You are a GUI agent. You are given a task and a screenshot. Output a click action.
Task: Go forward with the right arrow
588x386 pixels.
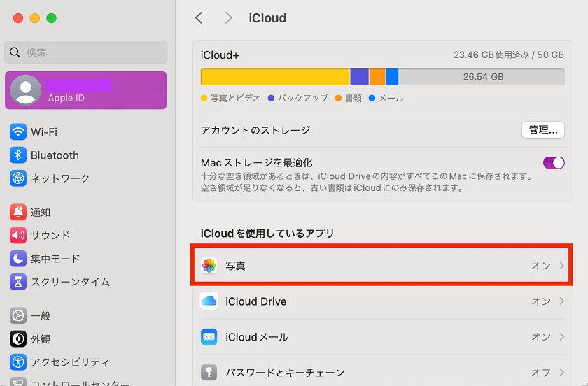click(228, 17)
